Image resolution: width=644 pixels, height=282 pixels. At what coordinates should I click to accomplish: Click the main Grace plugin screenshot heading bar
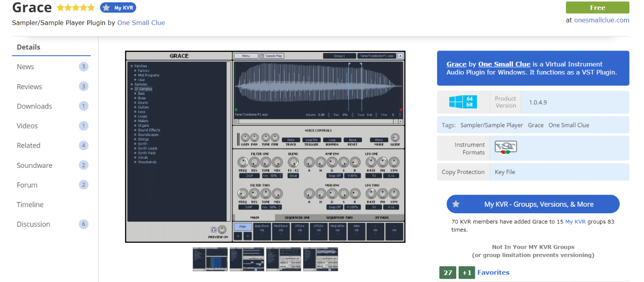coord(179,56)
